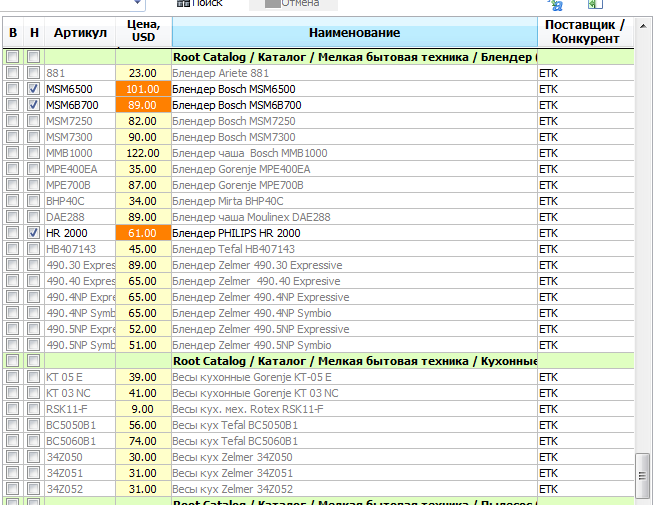The height and width of the screenshot is (505, 658).
Task: Click the orange price cell 61.00
Action: [x=144, y=233]
